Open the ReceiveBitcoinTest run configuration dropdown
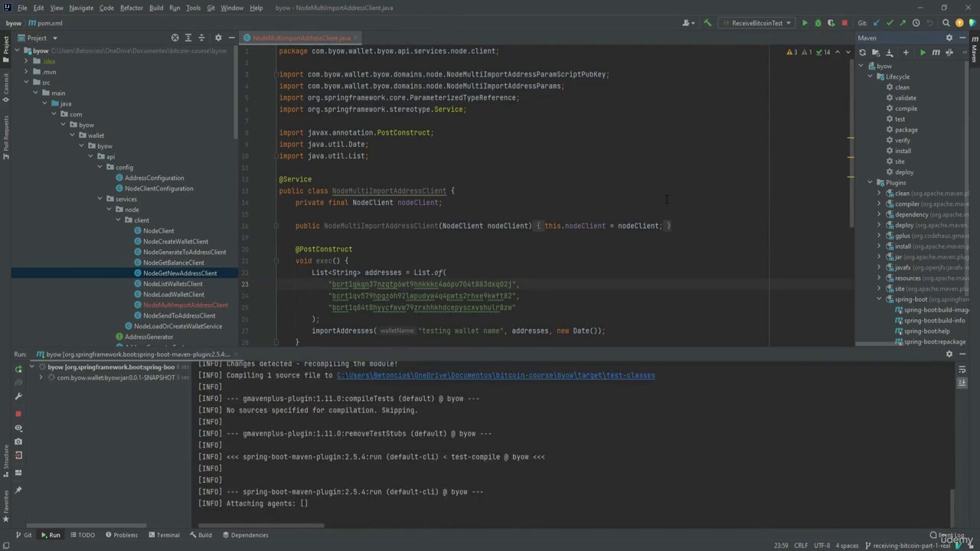980x551 pixels. coord(756,23)
